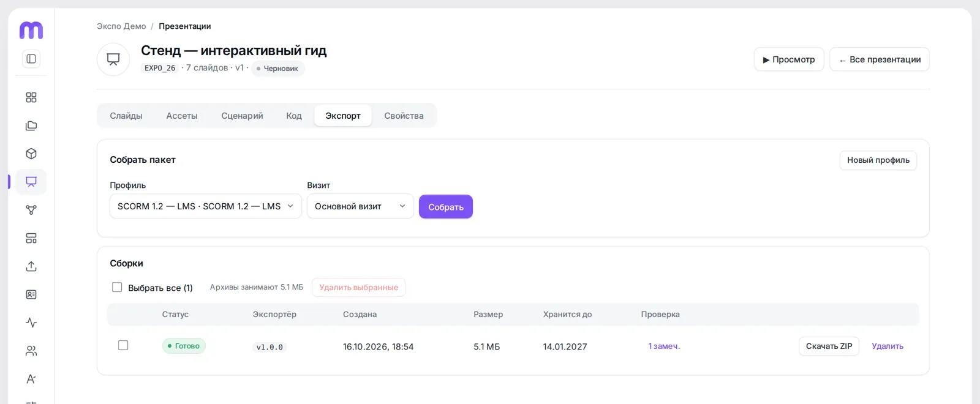
Task: Open the 'Сценарий' tab
Action: coord(242,116)
